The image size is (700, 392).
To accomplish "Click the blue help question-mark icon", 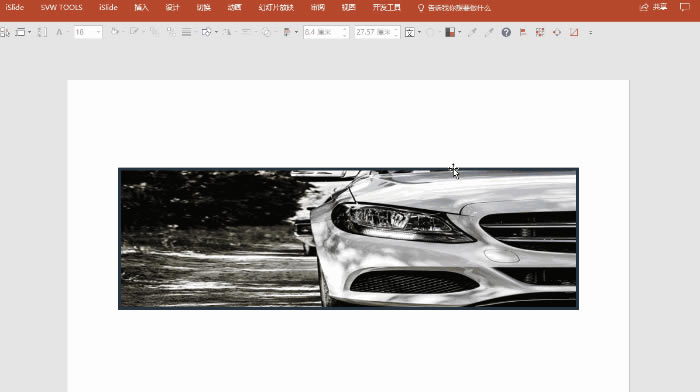I will (506, 32).
